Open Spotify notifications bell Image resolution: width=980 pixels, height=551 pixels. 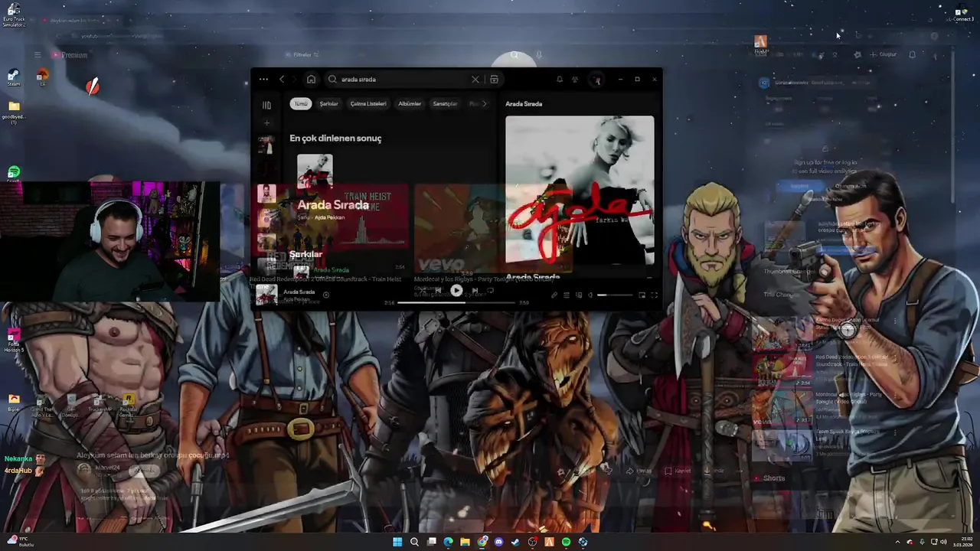[560, 79]
